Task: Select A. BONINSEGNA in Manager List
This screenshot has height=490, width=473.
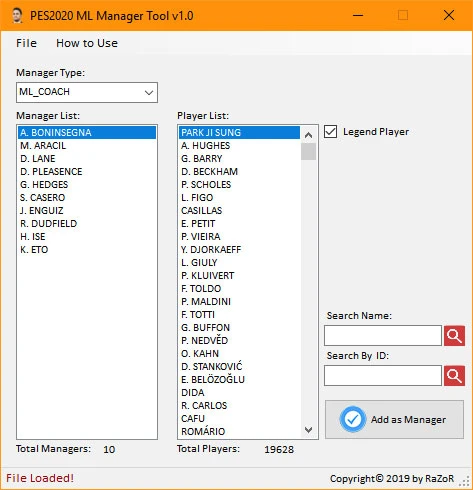Action: coord(87,132)
